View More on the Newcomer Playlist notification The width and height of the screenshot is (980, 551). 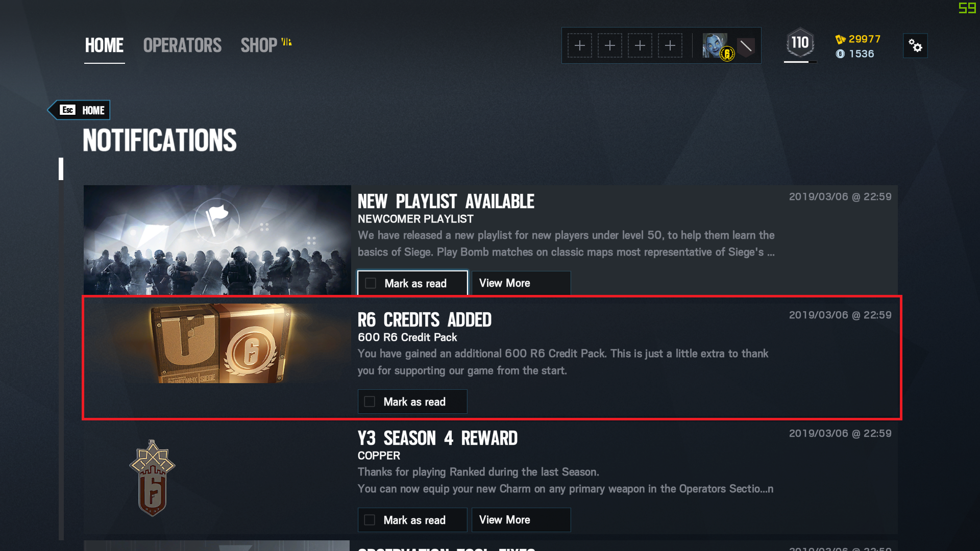(521, 283)
